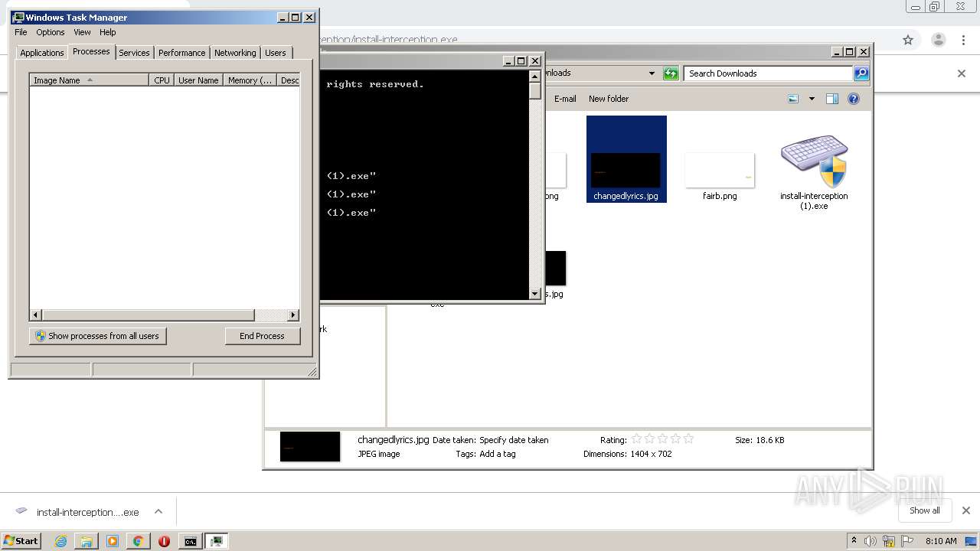
Task: Click the search magnifier icon in Explorer
Action: click(861, 73)
